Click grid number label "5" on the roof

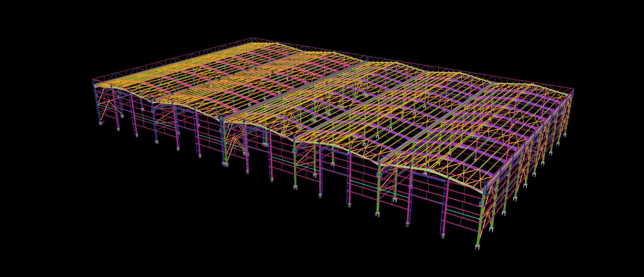pos(172,94)
